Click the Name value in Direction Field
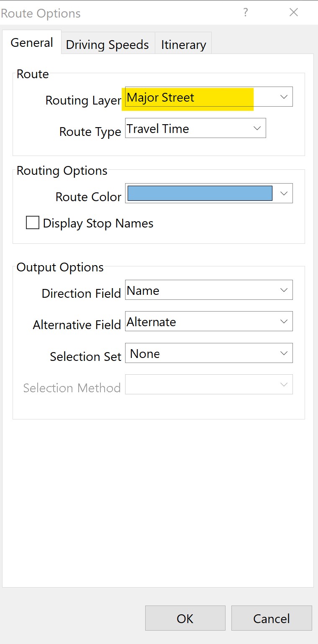 (x=143, y=291)
